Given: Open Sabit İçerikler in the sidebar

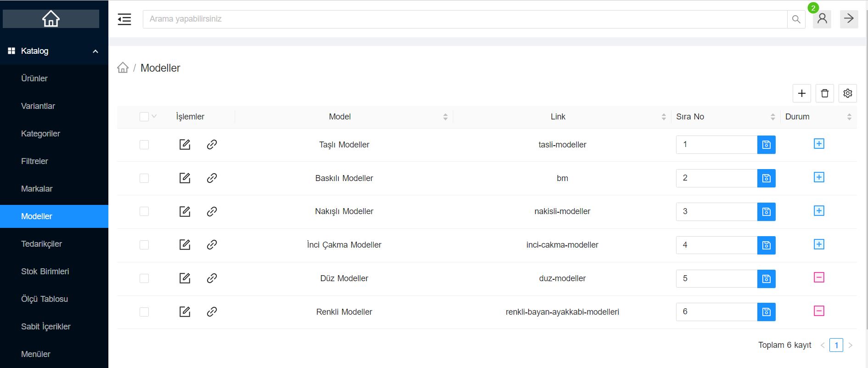Looking at the screenshot, I should coord(54,327).
